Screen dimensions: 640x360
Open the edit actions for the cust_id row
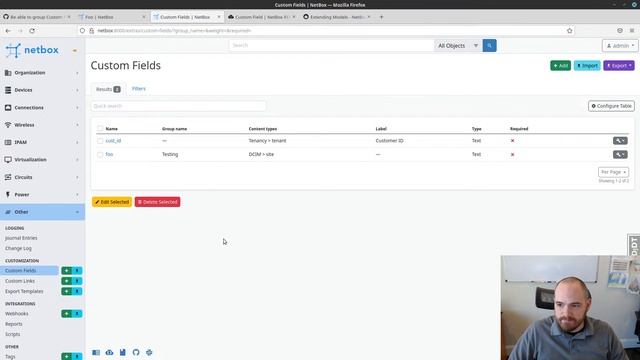pos(620,141)
